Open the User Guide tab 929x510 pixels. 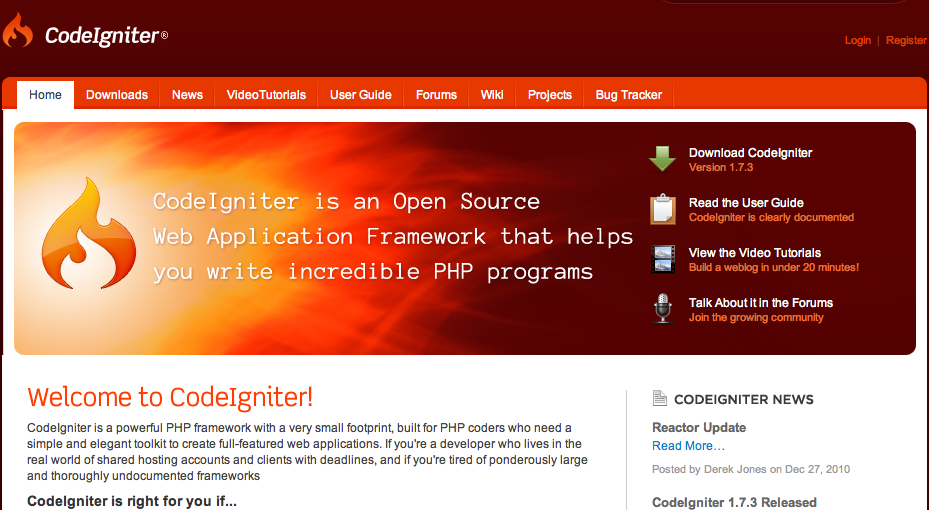360,95
